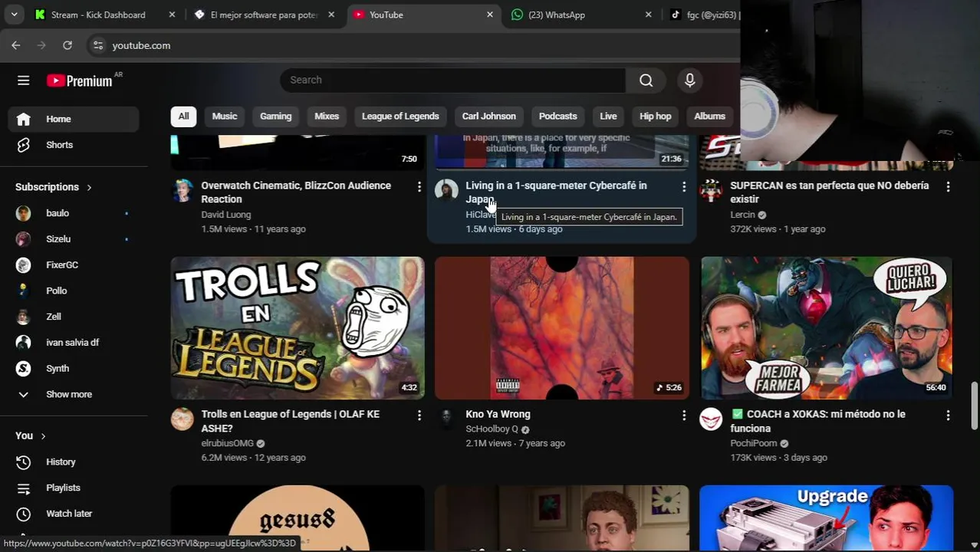Select the League of Legends chip

point(400,117)
